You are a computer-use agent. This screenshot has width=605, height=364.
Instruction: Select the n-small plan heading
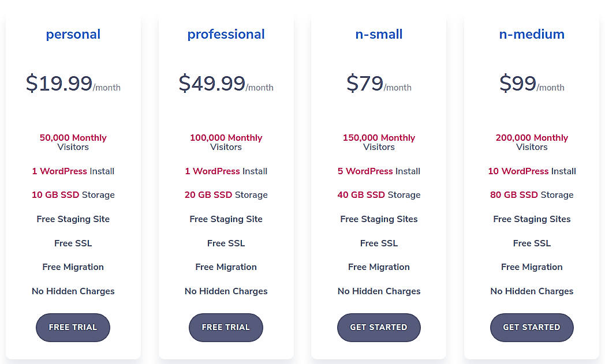(x=379, y=34)
